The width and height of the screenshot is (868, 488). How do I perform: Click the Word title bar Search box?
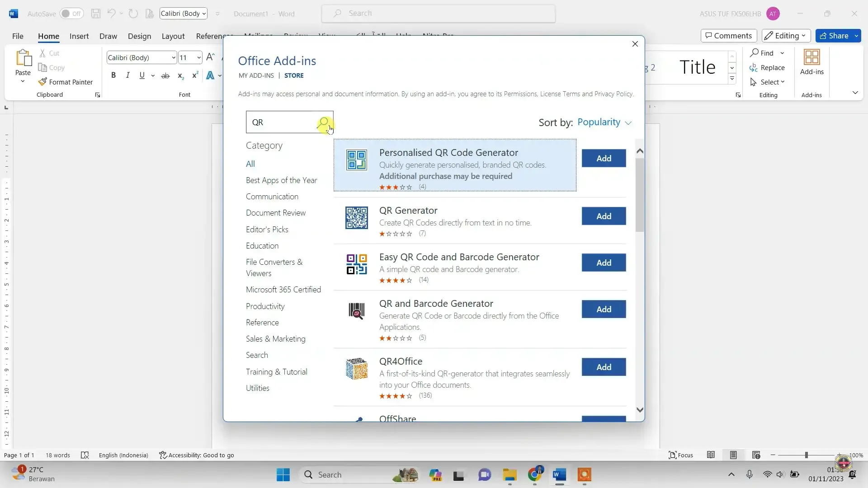(x=438, y=14)
